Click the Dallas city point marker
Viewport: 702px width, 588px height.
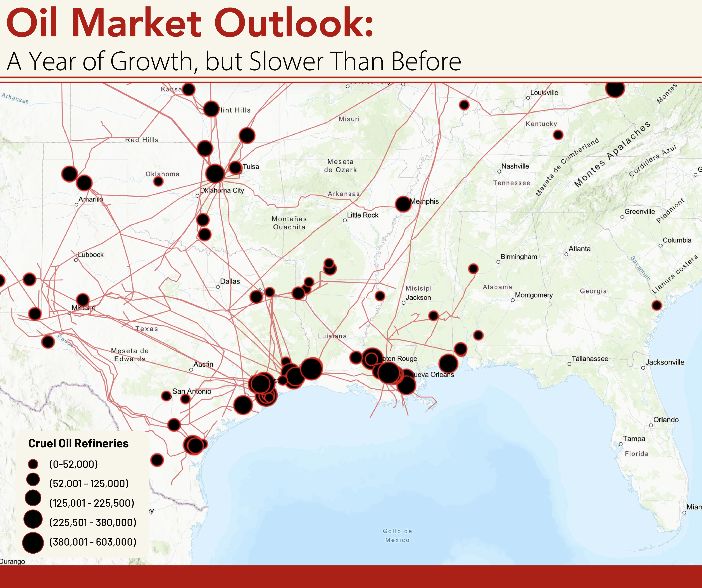click(x=218, y=287)
